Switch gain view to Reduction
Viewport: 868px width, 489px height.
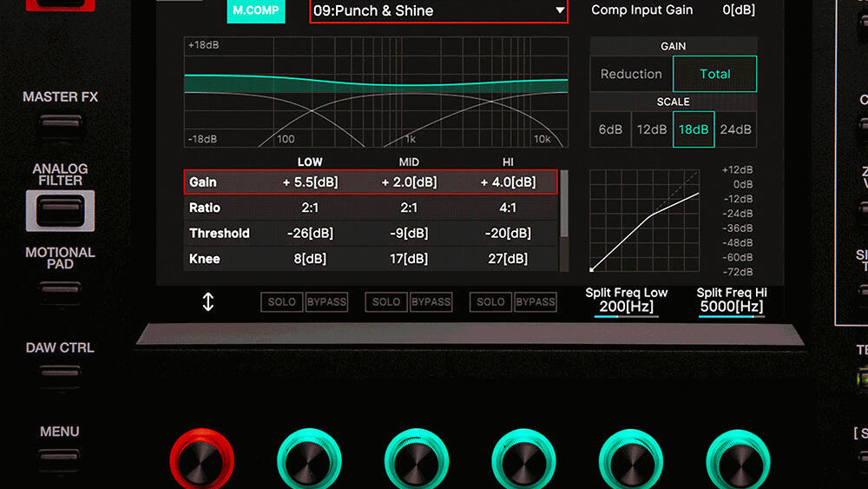[x=631, y=74]
